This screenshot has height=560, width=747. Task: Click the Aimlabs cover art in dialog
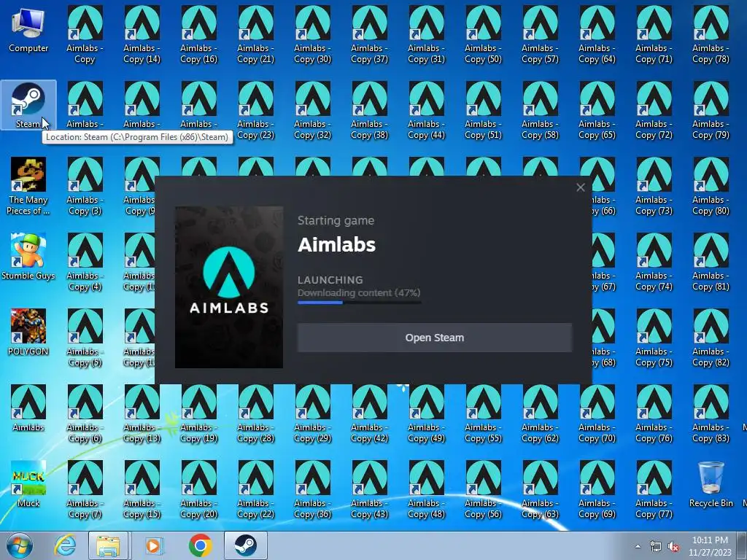click(228, 287)
